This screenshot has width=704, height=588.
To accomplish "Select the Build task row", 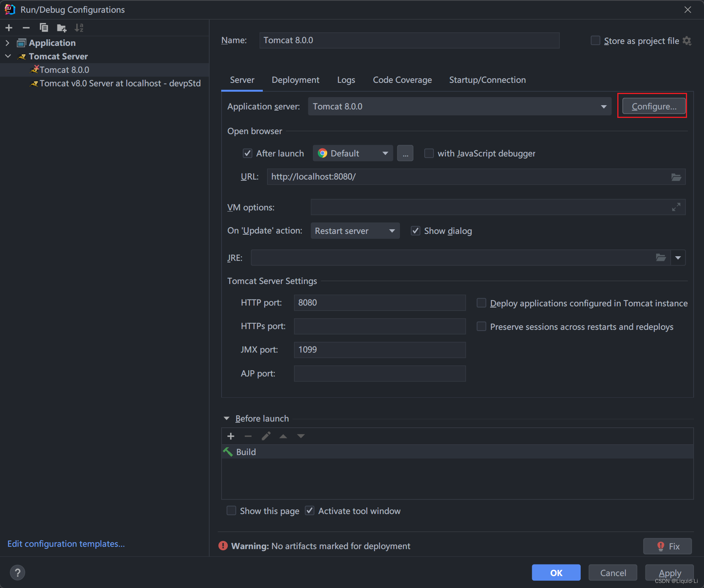I will click(457, 452).
